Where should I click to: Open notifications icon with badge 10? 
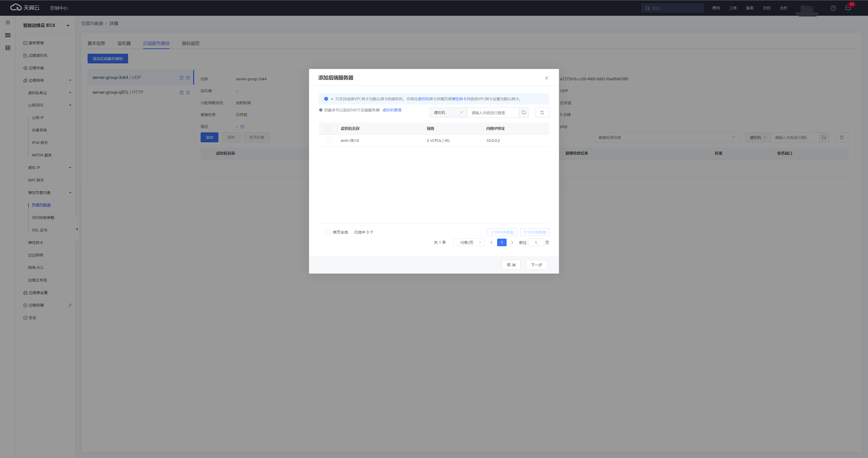848,8
